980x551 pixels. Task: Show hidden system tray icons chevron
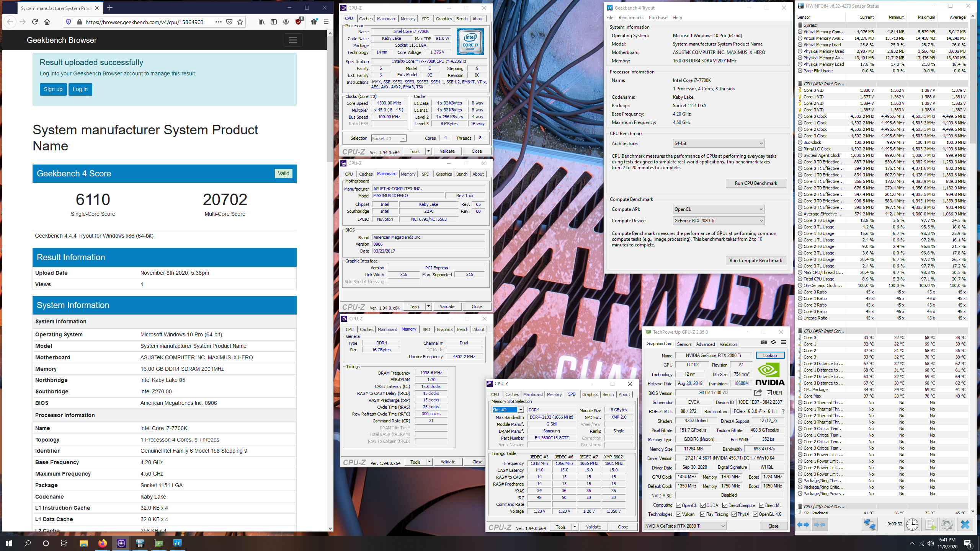click(x=912, y=543)
